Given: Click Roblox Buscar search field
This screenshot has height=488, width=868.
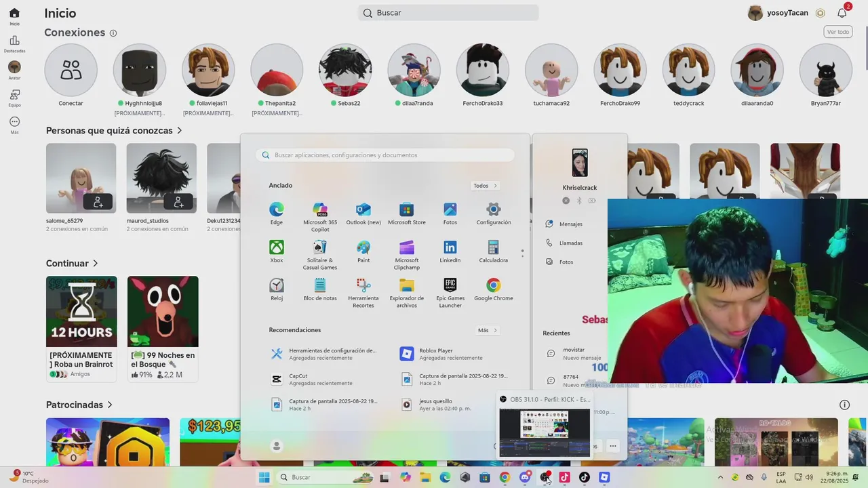Looking at the screenshot, I should click(448, 13).
